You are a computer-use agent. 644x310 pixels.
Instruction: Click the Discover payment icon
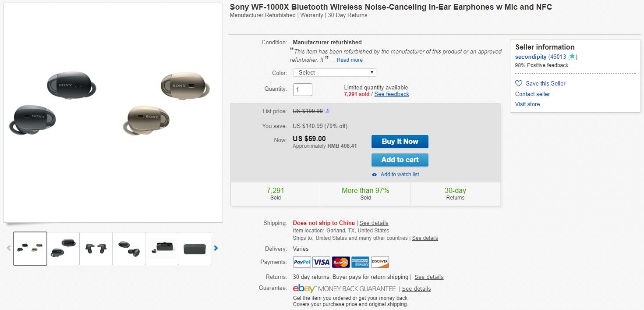379,262
